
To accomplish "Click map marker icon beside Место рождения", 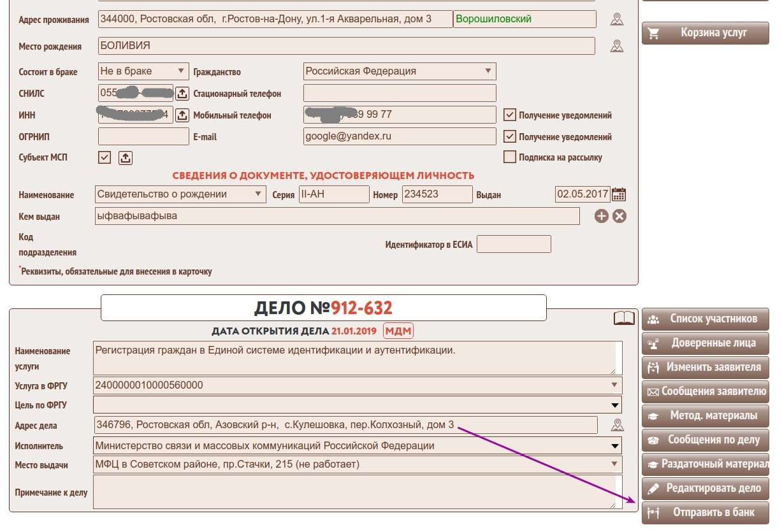I will pyautogui.click(x=616, y=46).
